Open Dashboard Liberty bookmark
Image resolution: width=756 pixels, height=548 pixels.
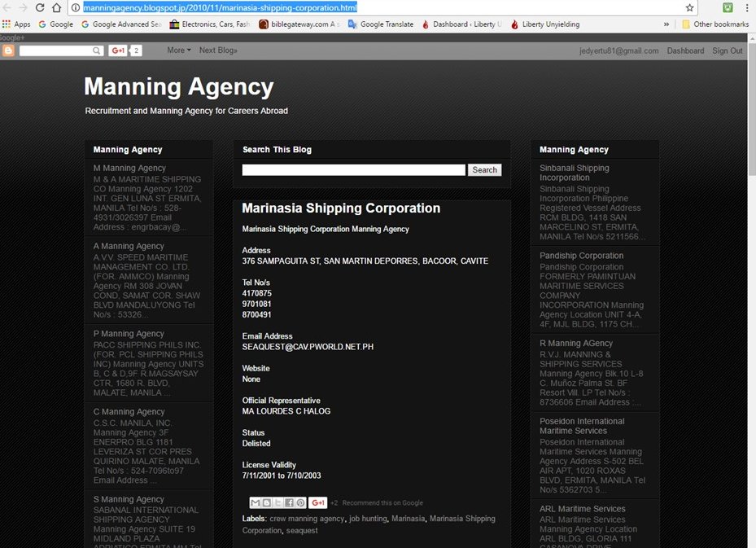462,24
